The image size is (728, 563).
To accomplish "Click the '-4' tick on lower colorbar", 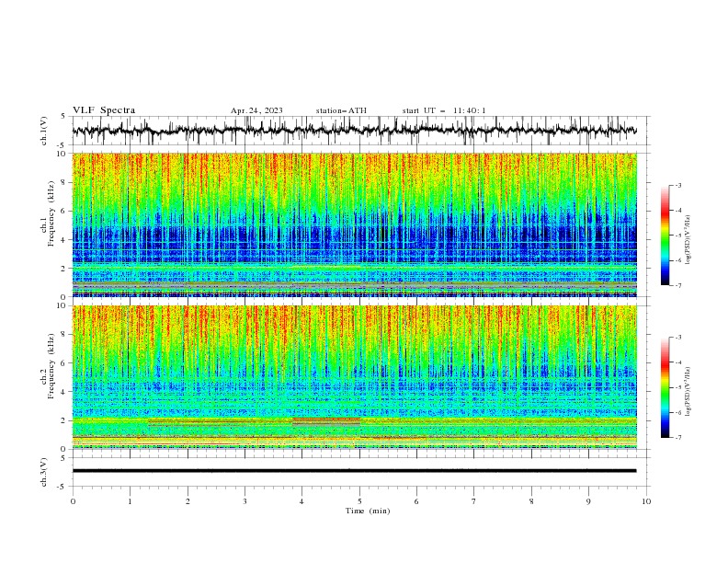I will click(x=677, y=362).
